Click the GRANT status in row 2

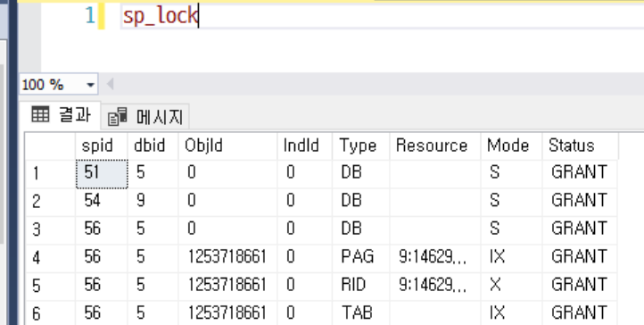pyautogui.click(x=580, y=202)
